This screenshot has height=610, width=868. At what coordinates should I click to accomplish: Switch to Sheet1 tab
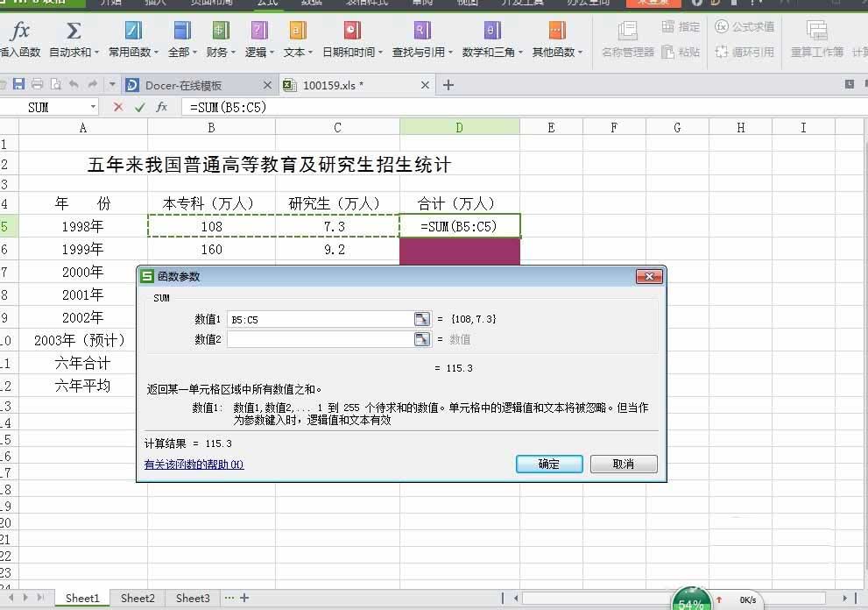[x=82, y=598]
